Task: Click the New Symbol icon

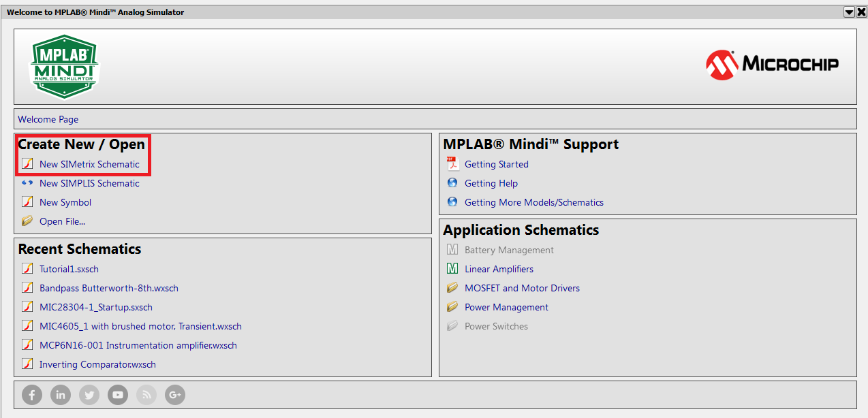Action: [27, 202]
